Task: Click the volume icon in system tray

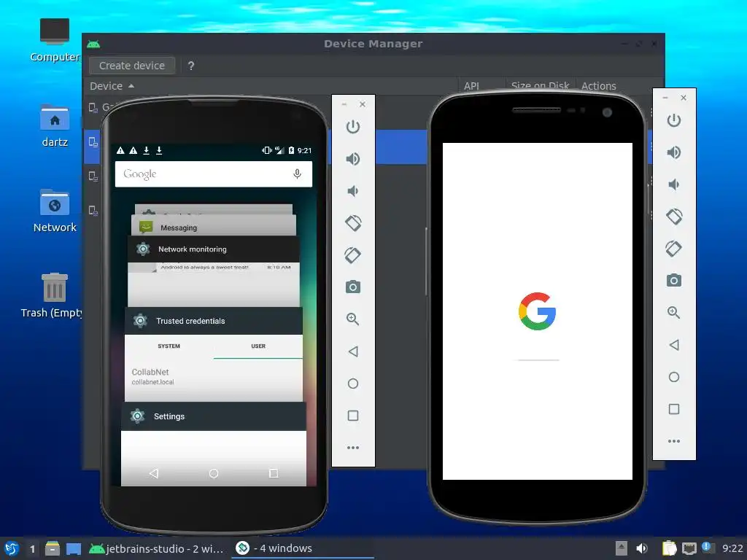Action: click(642, 548)
